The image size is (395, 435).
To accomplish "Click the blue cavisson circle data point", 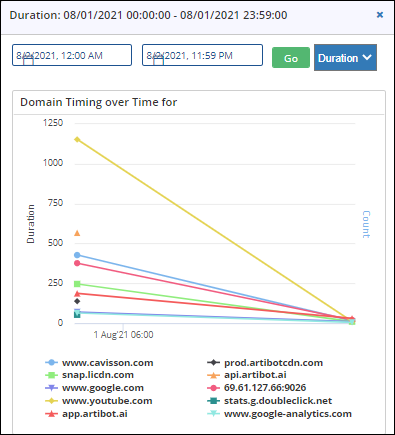I will coord(77,255).
